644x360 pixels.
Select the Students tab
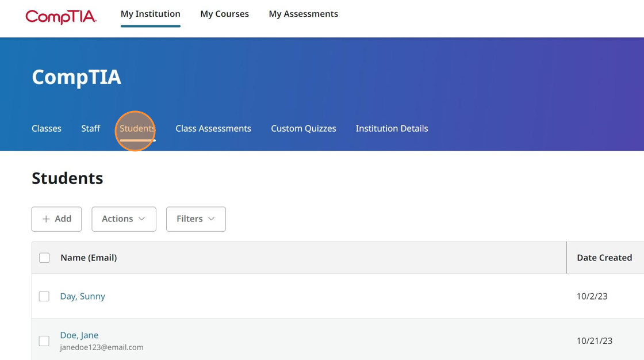(137, 129)
